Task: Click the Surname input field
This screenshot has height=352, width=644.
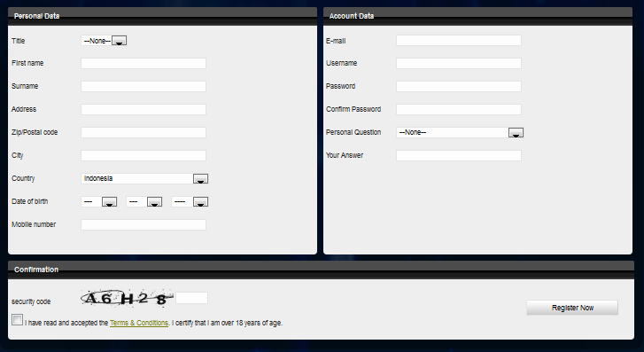Action: click(x=144, y=86)
